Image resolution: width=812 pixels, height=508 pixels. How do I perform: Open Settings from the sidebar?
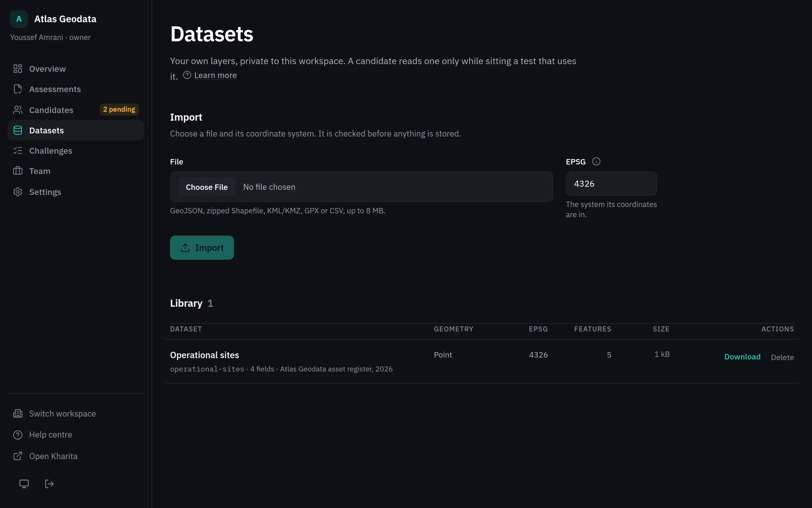tap(76, 192)
